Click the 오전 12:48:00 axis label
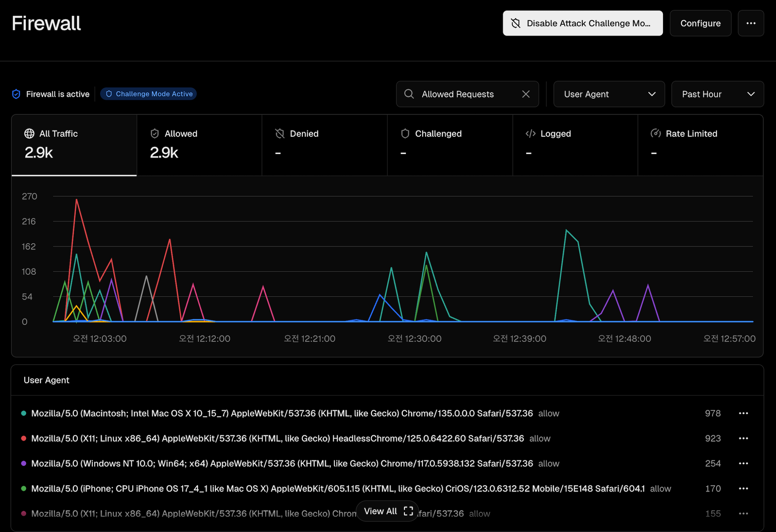776x532 pixels. 624,338
